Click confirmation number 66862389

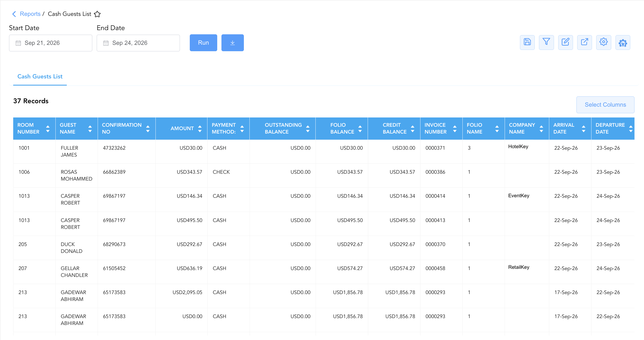point(114,172)
